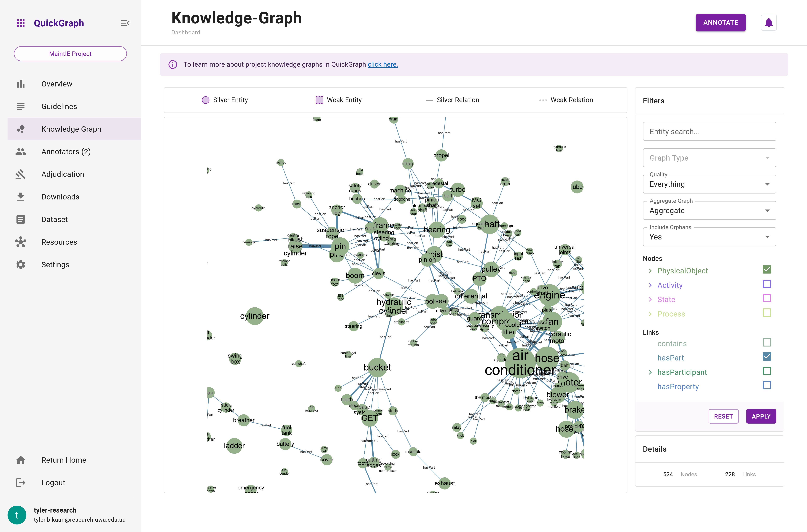Navigate to Annotators (2) in the sidebar
Viewport: 807px width, 532px height.
point(66,152)
